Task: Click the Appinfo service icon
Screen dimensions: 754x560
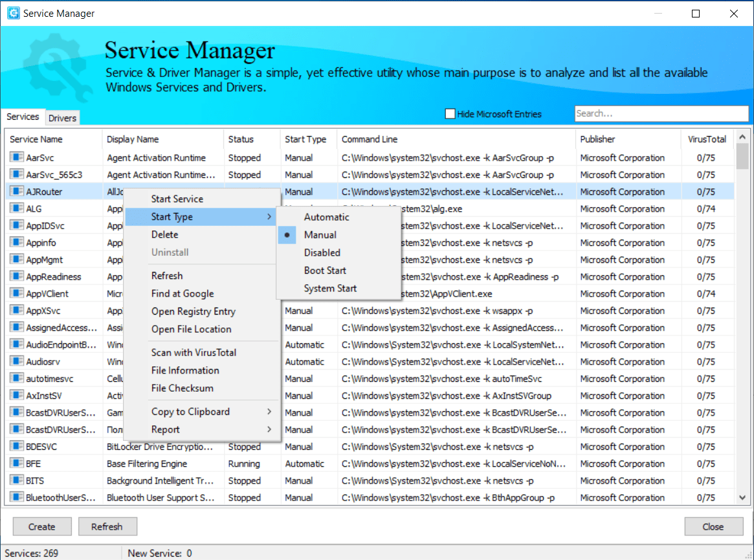Action: [17, 243]
